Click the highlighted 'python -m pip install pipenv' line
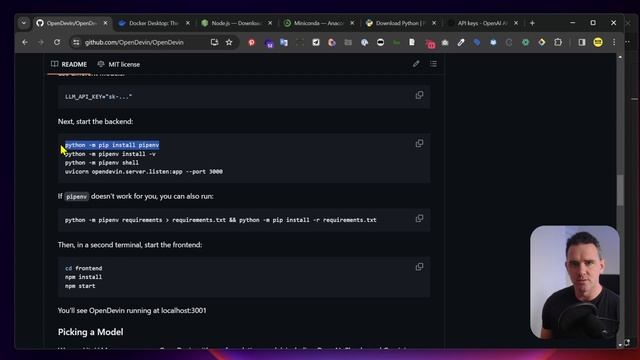This screenshot has height=360, width=640. [x=112, y=145]
